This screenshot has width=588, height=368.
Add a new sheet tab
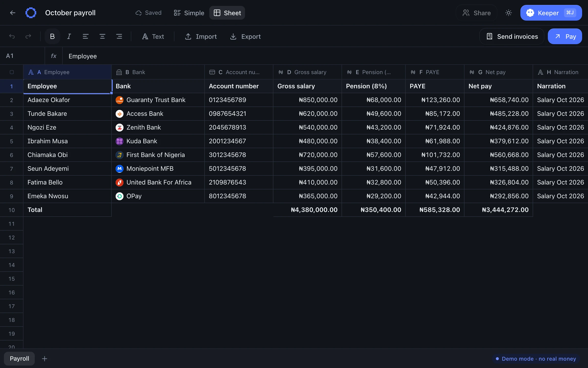44,359
